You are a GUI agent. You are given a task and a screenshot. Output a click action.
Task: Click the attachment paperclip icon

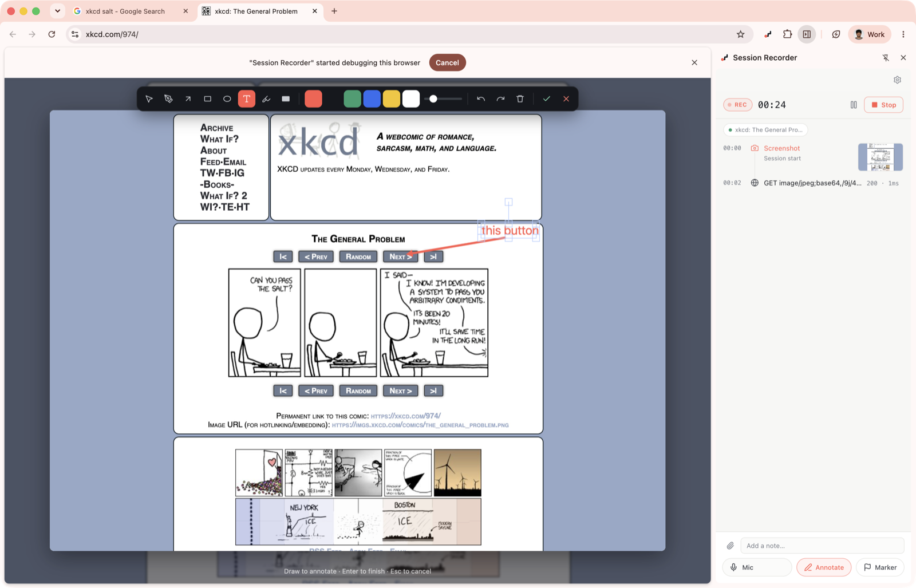[731, 546]
